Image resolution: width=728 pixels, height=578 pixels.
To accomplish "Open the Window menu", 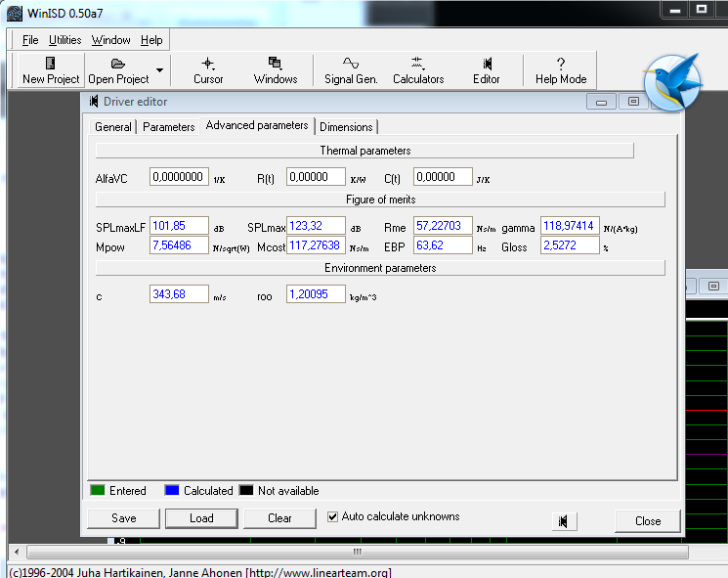I will [x=110, y=40].
